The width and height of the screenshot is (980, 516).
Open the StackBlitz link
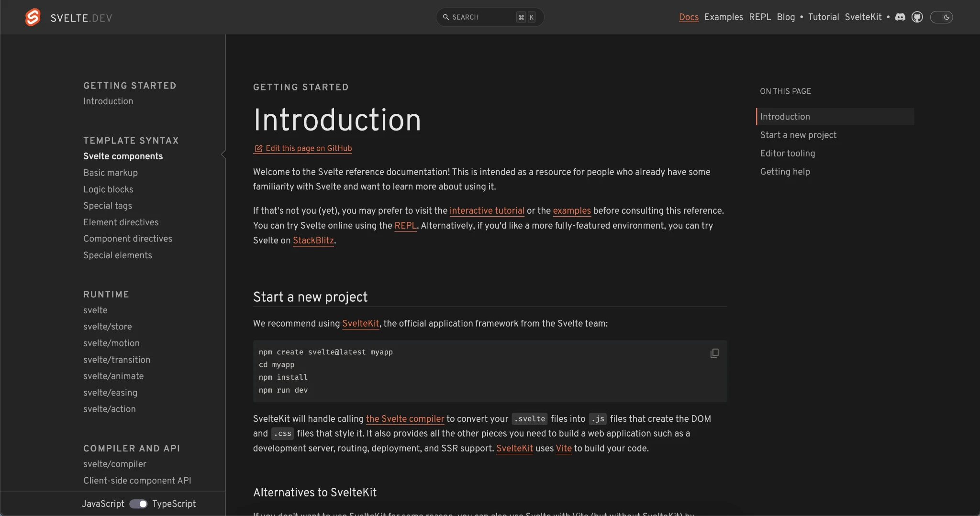click(313, 240)
